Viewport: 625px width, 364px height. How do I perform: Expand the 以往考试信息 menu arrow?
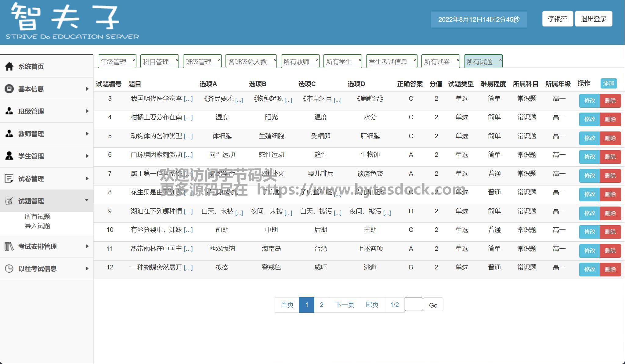point(87,268)
